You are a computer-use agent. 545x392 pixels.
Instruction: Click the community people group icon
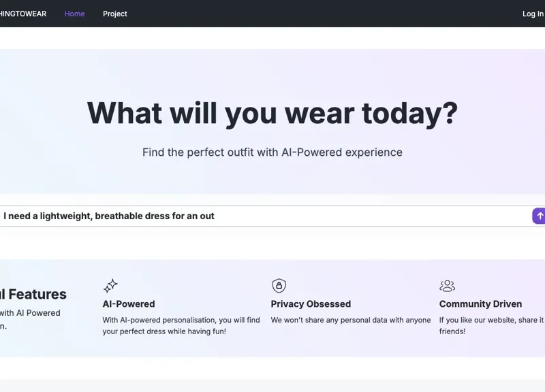pos(447,286)
